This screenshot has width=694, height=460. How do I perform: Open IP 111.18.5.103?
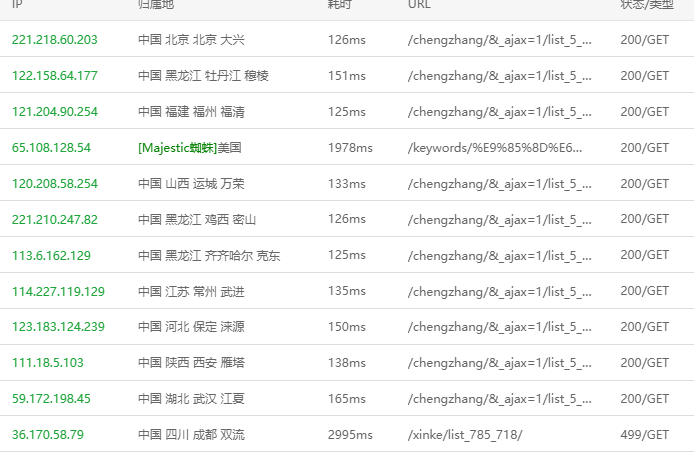[x=47, y=363]
